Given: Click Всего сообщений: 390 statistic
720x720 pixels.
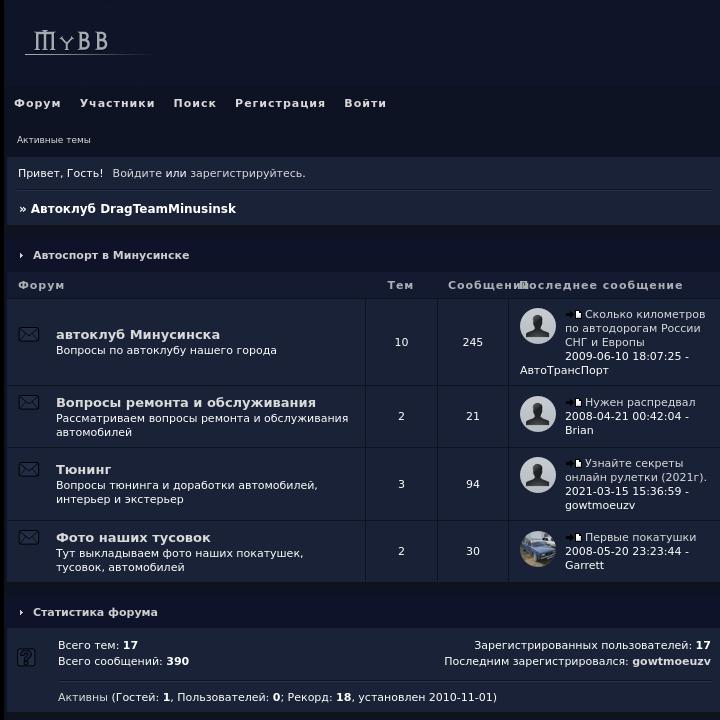Looking at the screenshot, I should (124, 661).
